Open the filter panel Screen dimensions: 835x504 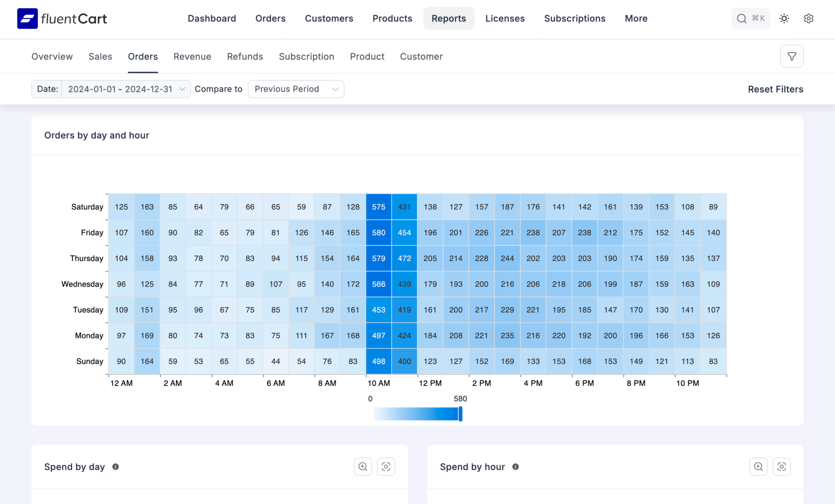coord(792,56)
